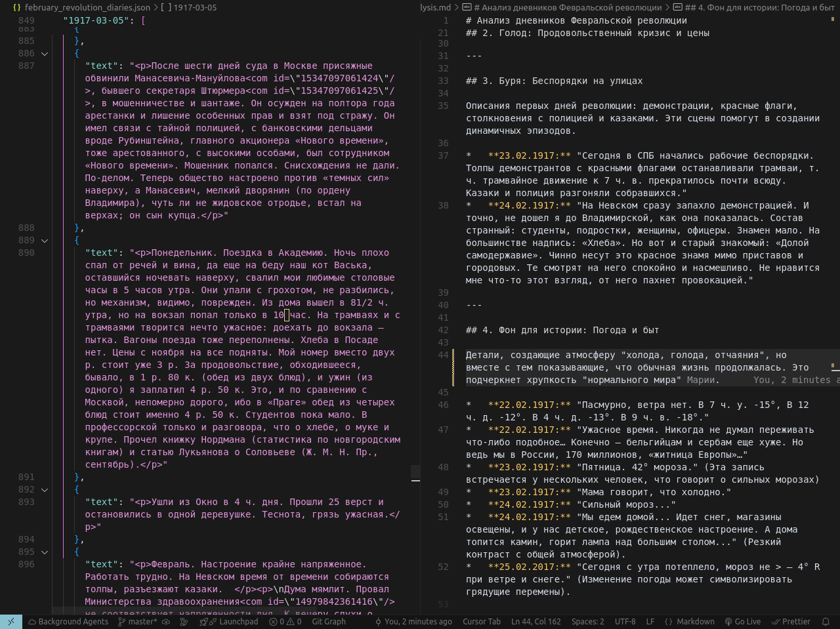Click the cloud icon beside Background Agents
The height and width of the screenshot is (629, 840).
coord(31,622)
